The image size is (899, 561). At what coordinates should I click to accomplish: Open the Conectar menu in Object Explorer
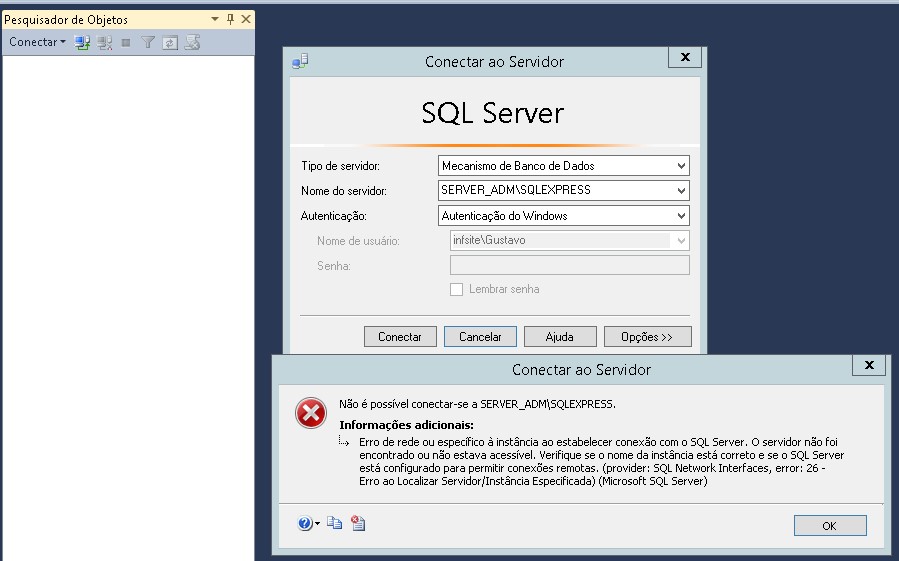[37, 42]
